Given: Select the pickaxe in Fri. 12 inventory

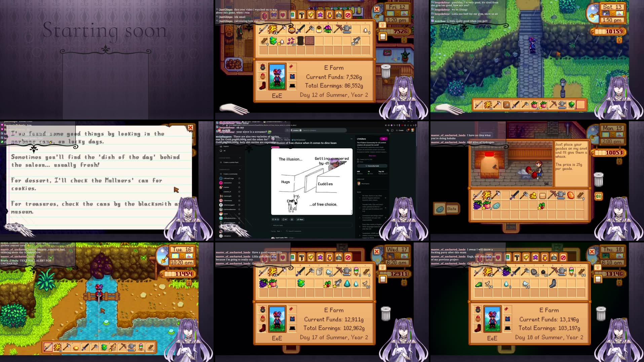Looking at the screenshot, I should 338,30.
